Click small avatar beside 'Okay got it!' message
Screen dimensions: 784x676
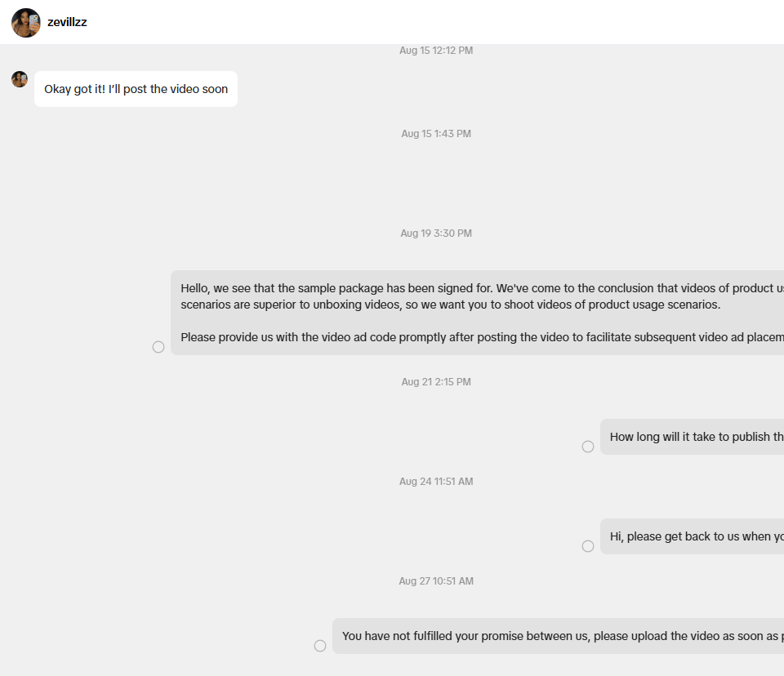coord(20,79)
